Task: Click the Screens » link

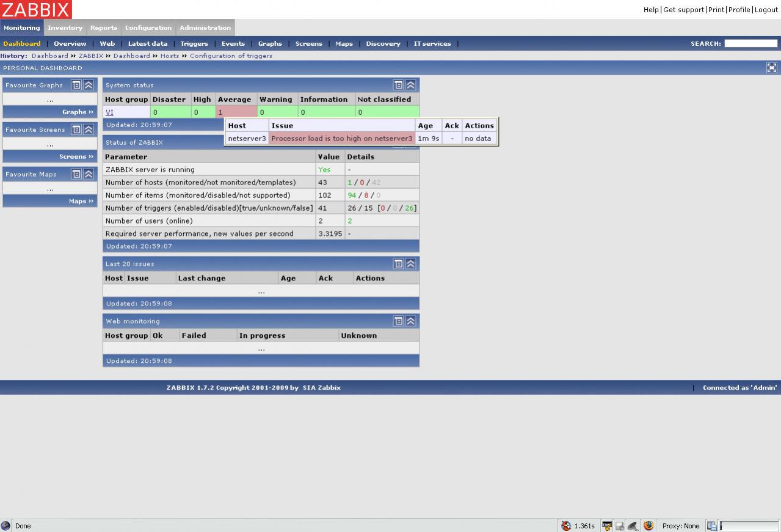Action: coord(76,156)
